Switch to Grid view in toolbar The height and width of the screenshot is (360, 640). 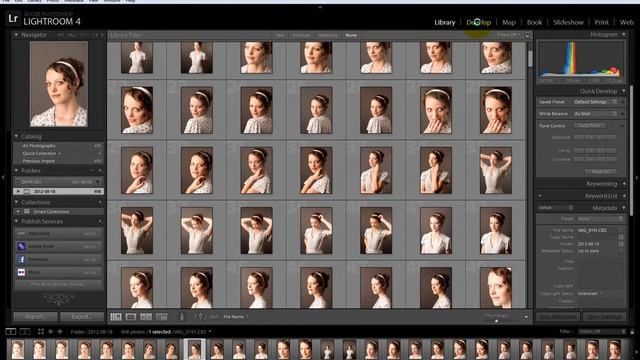click(x=116, y=317)
